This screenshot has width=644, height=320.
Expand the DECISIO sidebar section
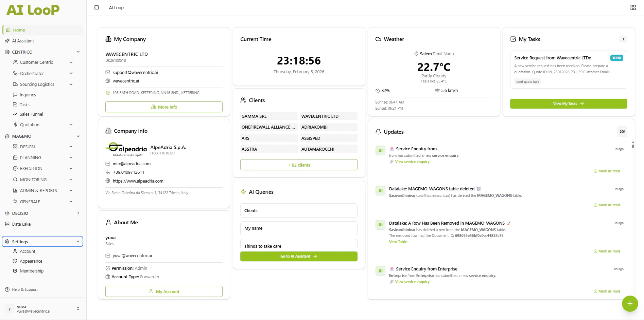pyautogui.click(x=78, y=213)
